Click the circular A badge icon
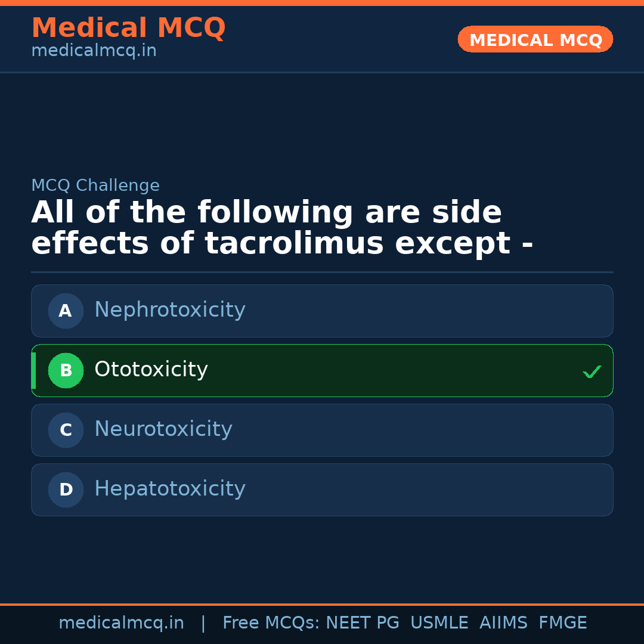 [x=66, y=311]
